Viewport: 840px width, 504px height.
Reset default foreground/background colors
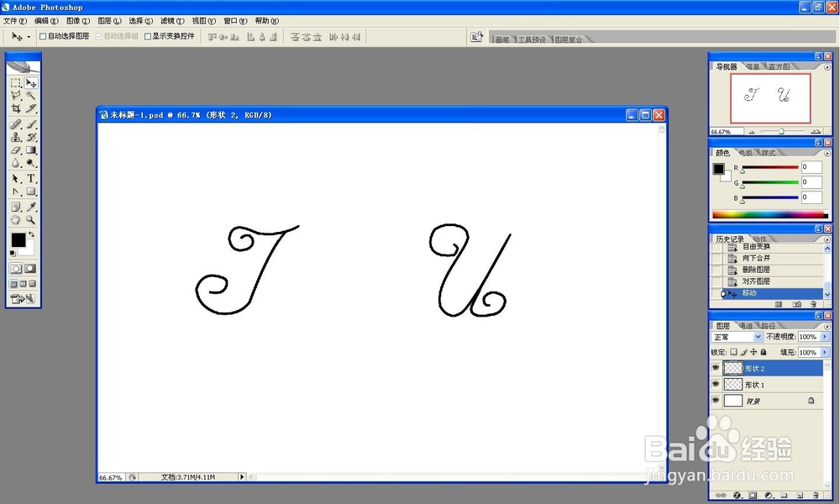pyautogui.click(x=13, y=253)
